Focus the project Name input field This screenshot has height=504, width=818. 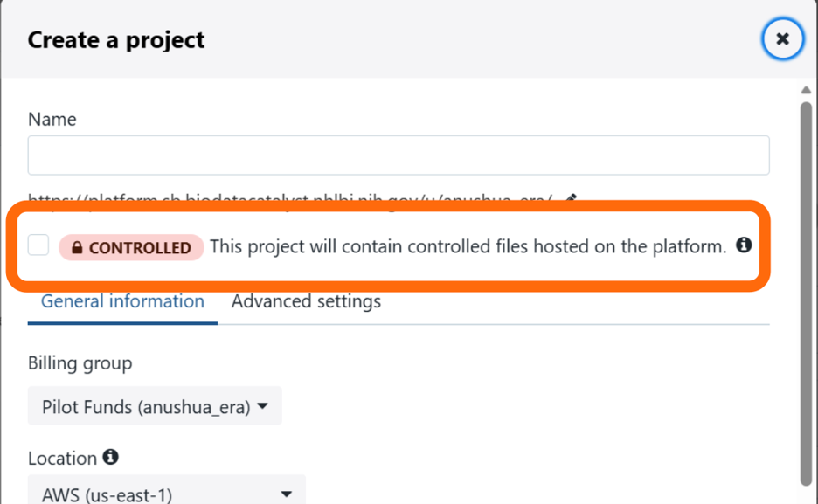(x=399, y=155)
